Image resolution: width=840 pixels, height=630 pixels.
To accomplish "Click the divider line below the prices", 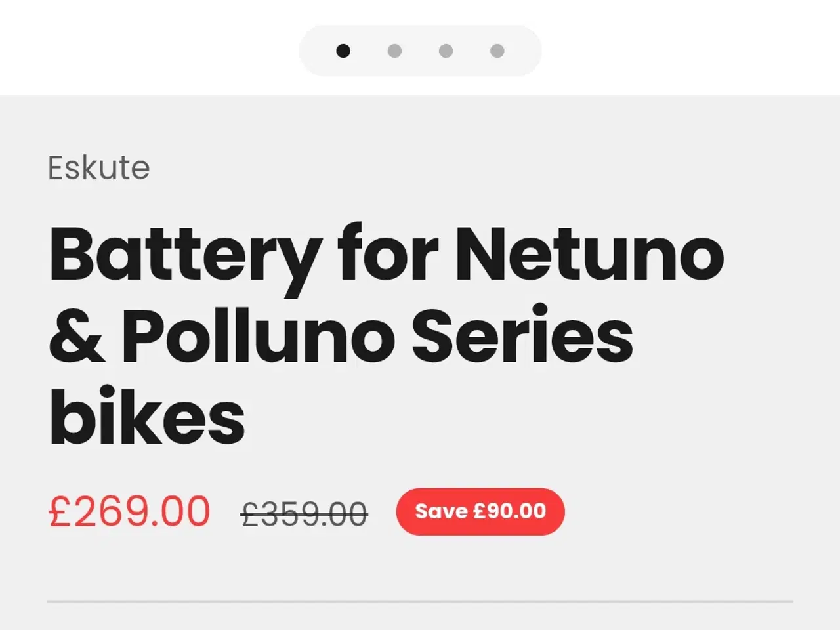I will coord(420,601).
